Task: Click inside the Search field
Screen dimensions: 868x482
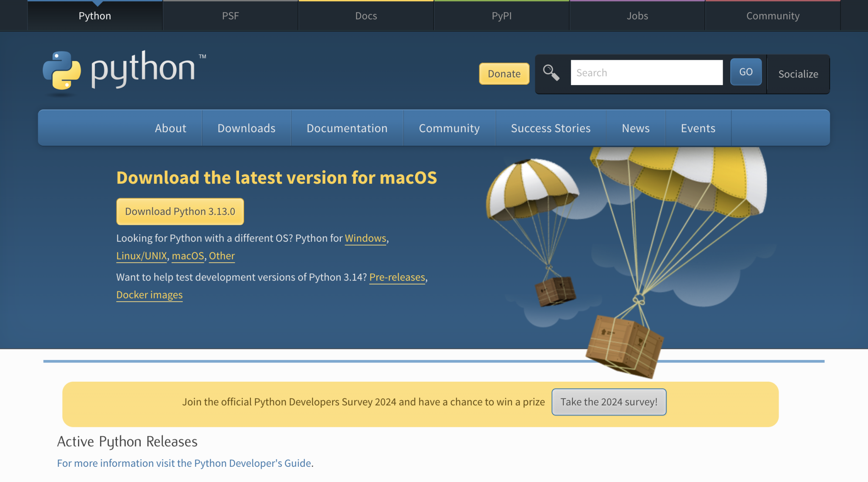Action: [x=646, y=72]
